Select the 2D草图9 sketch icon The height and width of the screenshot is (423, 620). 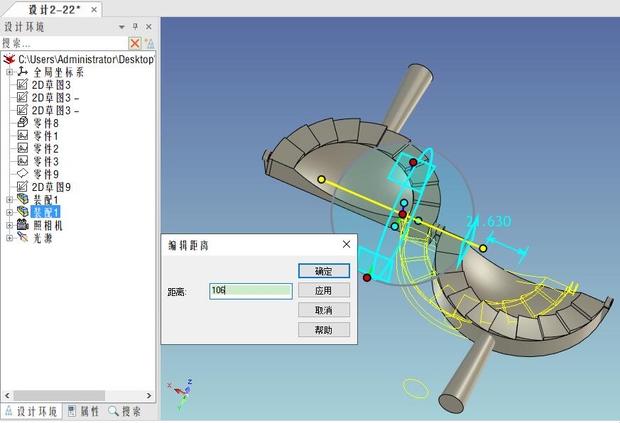(x=23, y=186)
